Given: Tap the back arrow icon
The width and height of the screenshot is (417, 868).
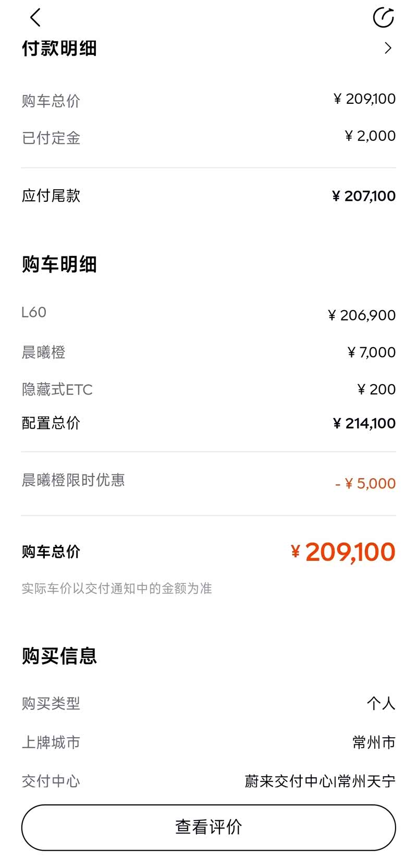Looking at the screenshot, I should pos(35,18).
